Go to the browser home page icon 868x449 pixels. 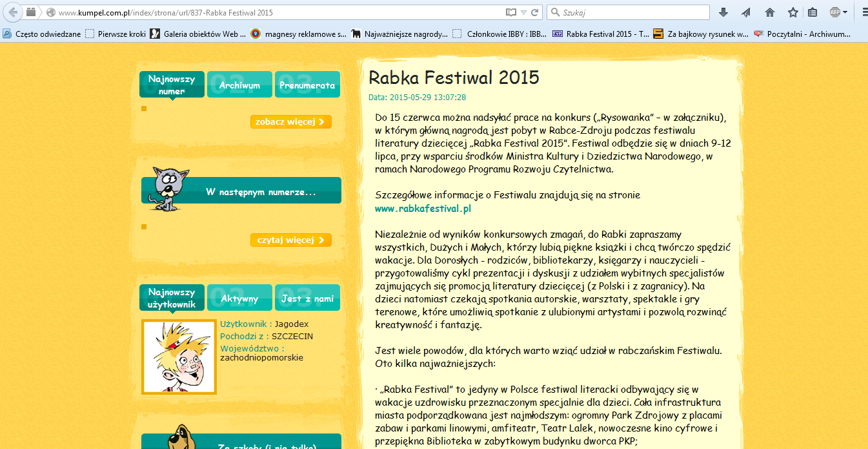(770, 12)
